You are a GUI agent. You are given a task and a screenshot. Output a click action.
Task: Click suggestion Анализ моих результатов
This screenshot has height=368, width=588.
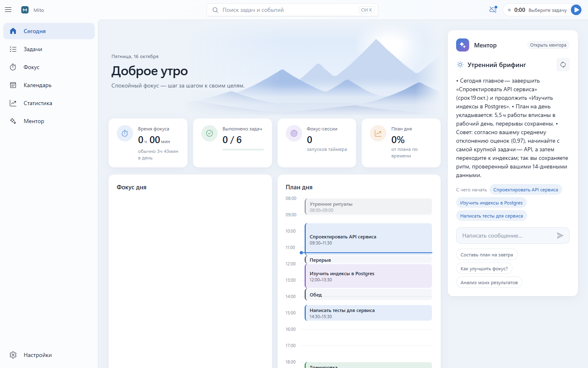click(x=489, y=283)
